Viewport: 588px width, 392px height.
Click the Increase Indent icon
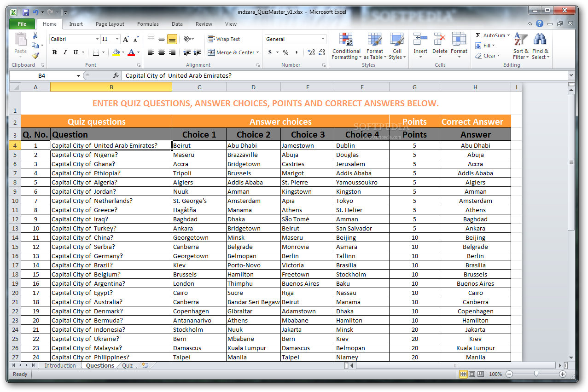click(198, 52)
